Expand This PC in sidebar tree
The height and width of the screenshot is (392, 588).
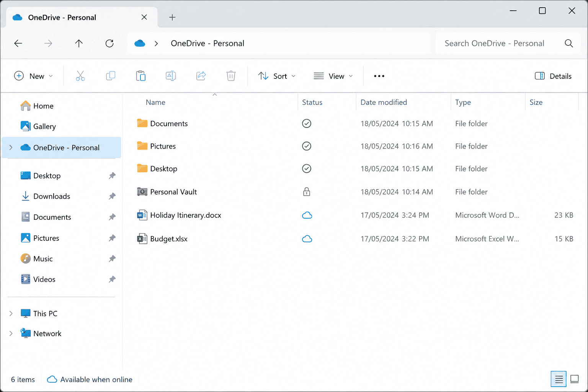11,313
